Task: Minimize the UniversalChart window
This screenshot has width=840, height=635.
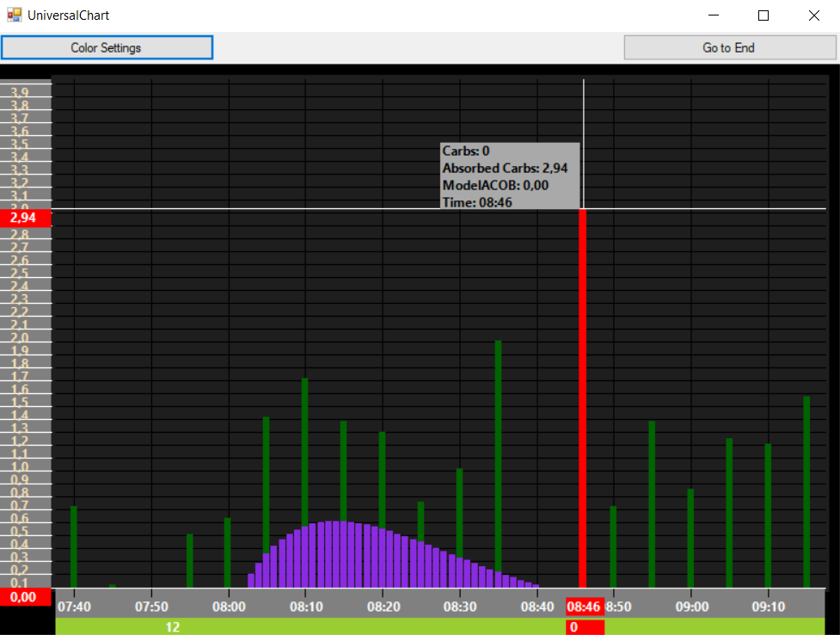Action: (713, 15)
